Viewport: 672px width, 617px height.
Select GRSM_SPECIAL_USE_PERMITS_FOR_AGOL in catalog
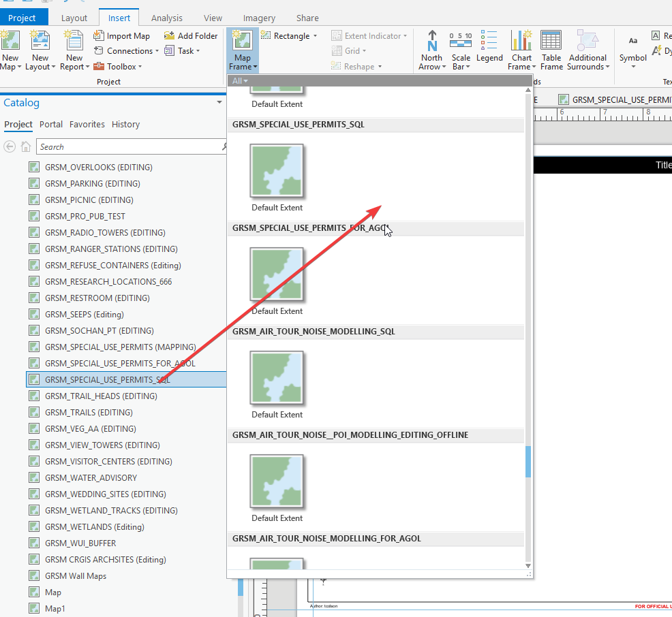(x=120, y=364)
